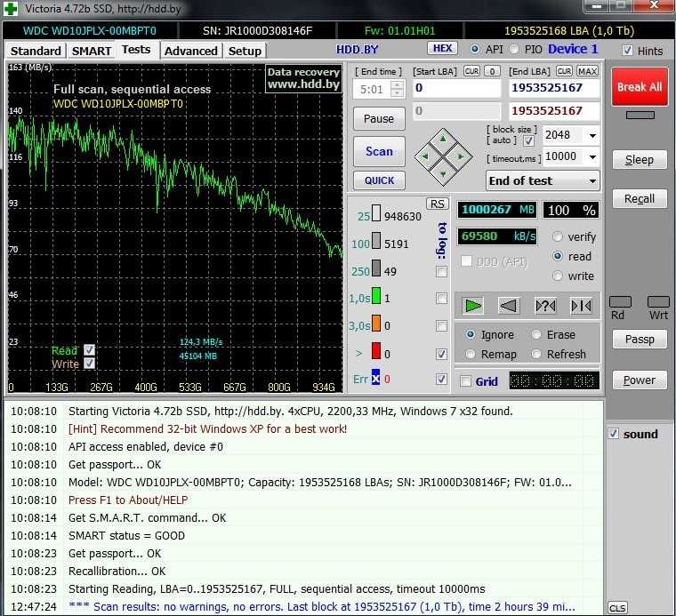Click the right arrow on navigation diamond
The height and width of the screenshot is (616, 676).
(x=461, y=157)
